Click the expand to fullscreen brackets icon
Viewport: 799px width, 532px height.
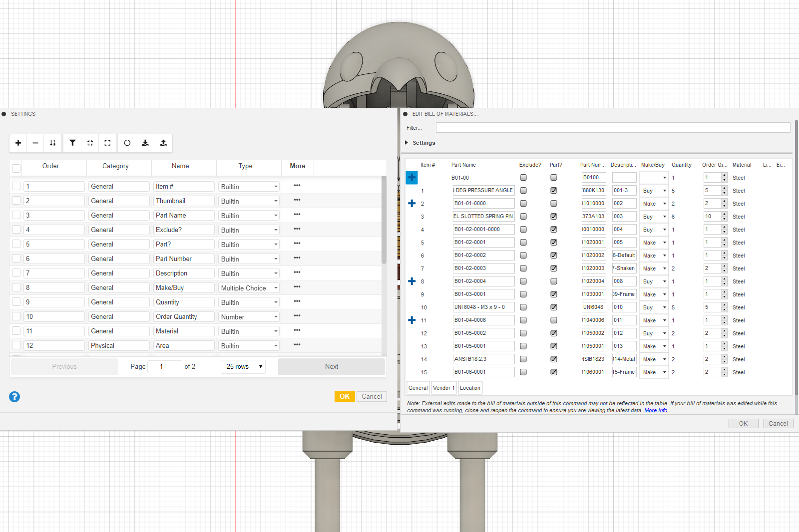[107, 143]
